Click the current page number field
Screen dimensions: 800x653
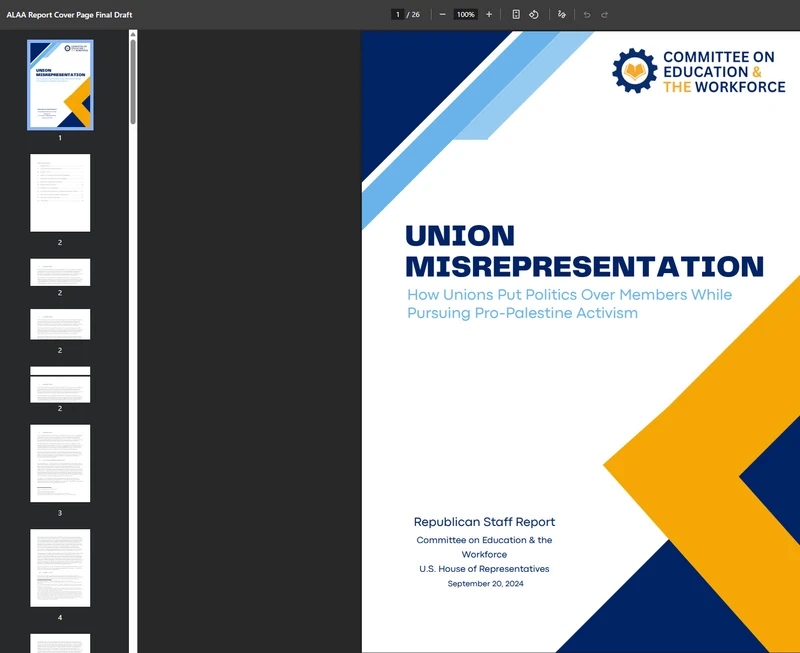397,14
